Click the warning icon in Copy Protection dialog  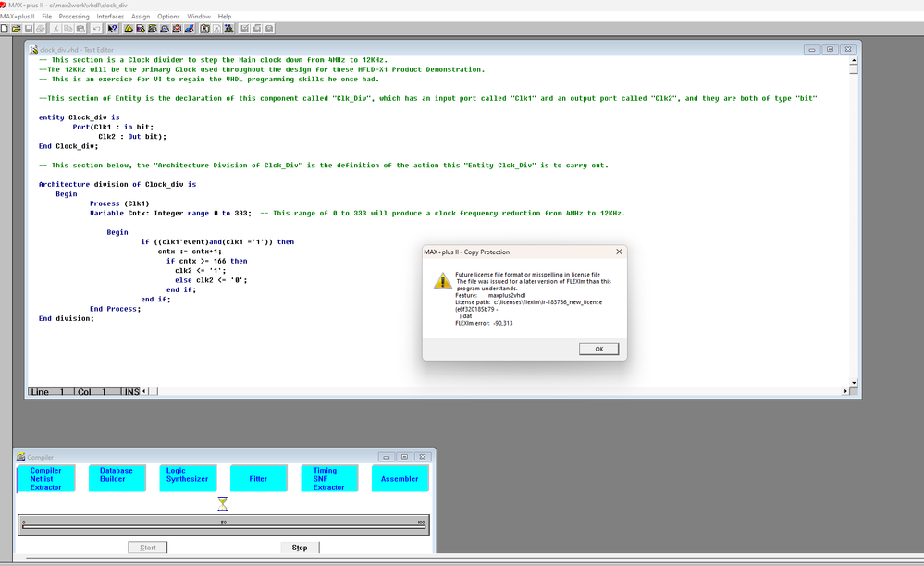442,280
